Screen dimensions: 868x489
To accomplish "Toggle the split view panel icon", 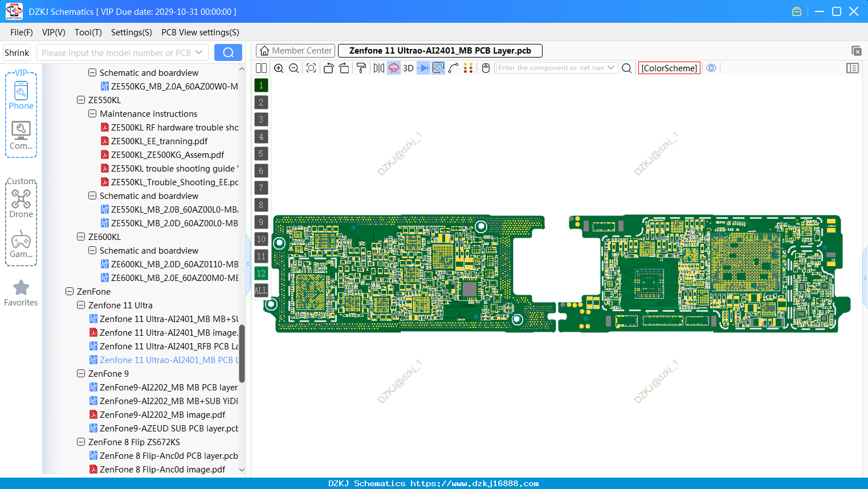I will tap(261, 68).
